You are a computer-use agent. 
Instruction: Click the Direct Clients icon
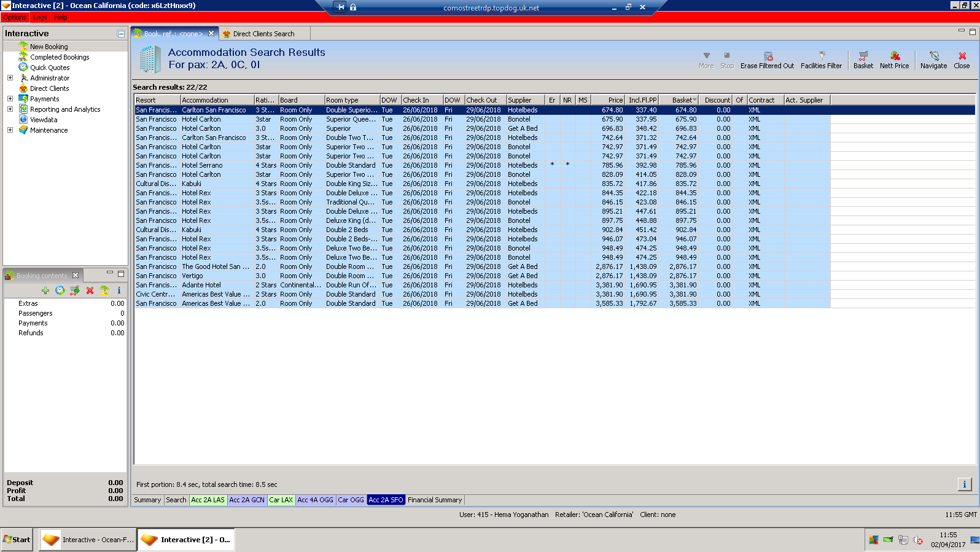[23, 88]
